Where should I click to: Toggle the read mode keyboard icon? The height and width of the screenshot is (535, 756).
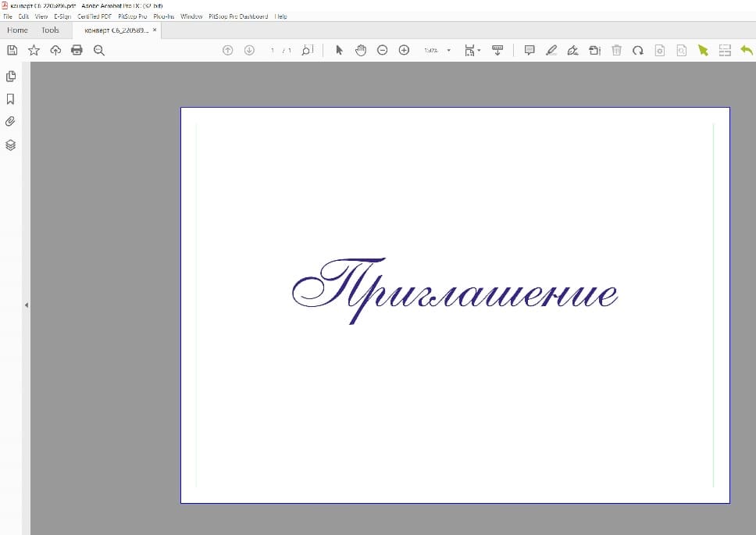(x=497, y=50)
